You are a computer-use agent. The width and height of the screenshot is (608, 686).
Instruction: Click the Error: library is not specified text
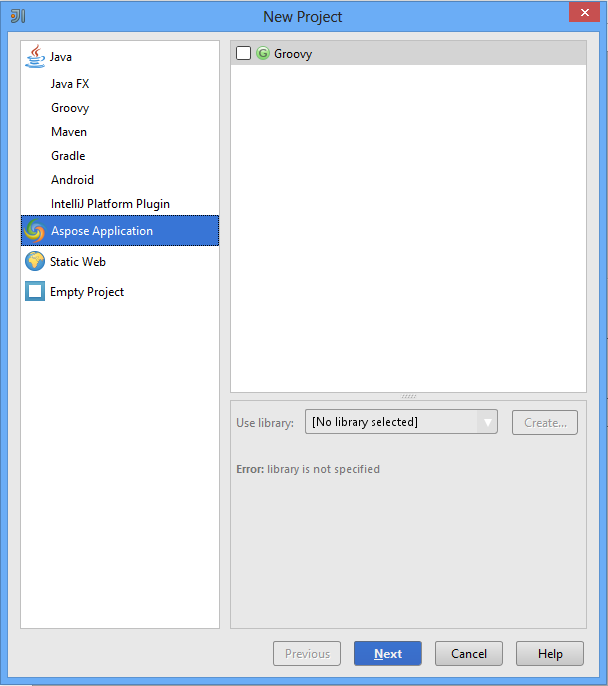coord(308,469)
